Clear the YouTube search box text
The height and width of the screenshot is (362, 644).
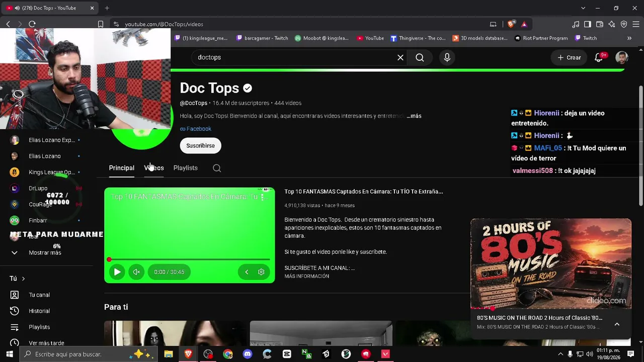[400, 57]
